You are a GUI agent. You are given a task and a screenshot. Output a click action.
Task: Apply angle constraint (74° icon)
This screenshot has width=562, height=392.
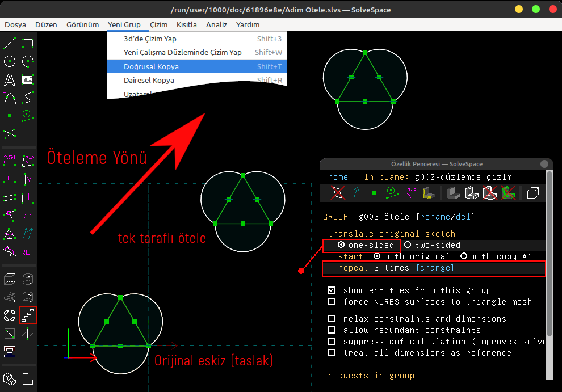click(28, 161)
